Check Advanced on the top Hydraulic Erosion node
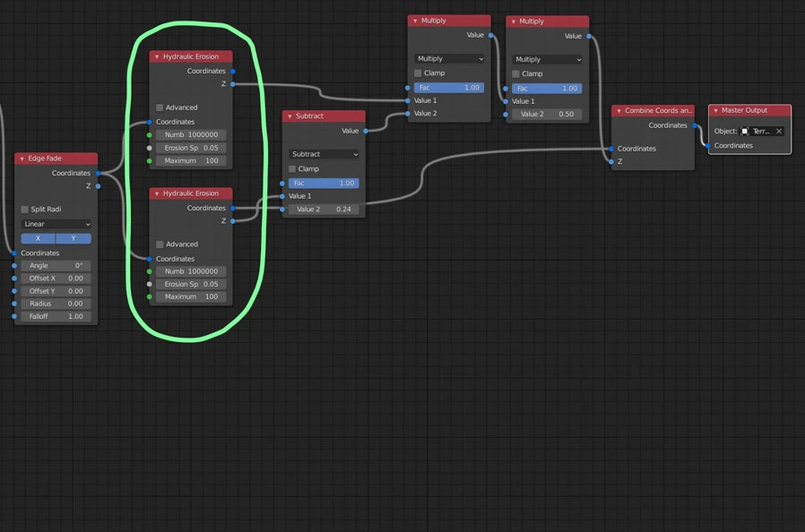Viewport: 805px width, 532px height. tap(160, 107)
